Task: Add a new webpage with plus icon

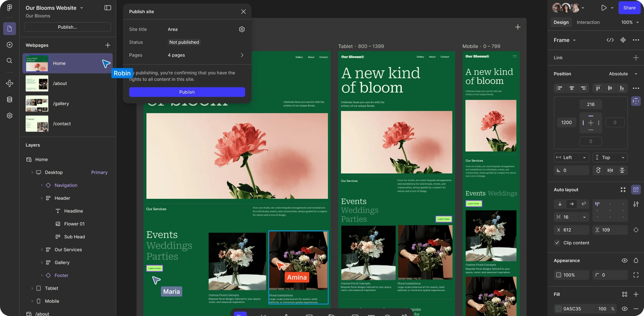Action: pos(107,45)
